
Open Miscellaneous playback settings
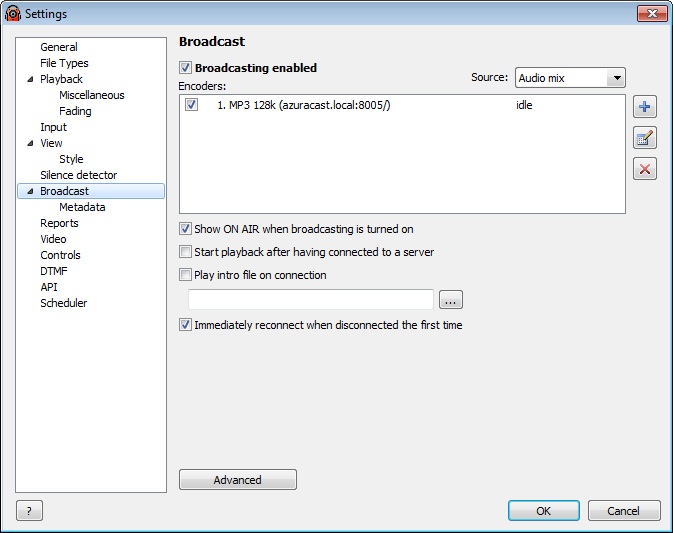point(92,95)
